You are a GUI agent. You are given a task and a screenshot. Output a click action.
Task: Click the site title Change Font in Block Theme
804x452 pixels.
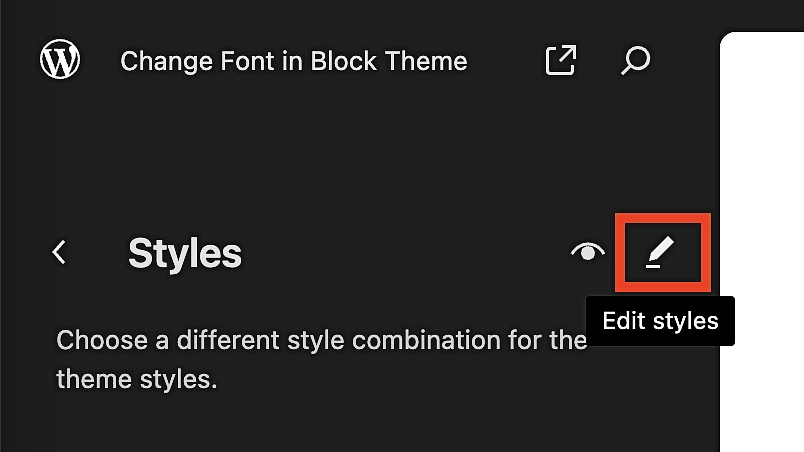click(294, 61)
